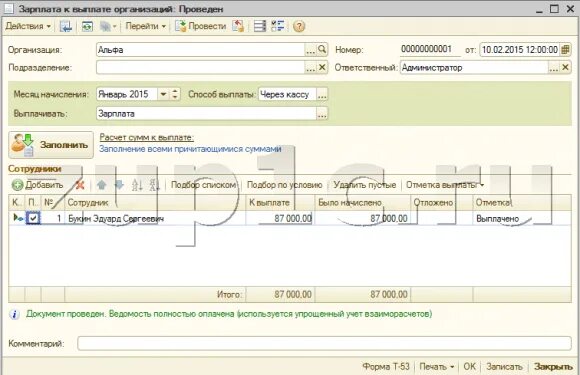This screenshot has height=375, width=580.
Task: Click the Сотрудник column header
Action: pyautogui.click(x=155, y=203)
